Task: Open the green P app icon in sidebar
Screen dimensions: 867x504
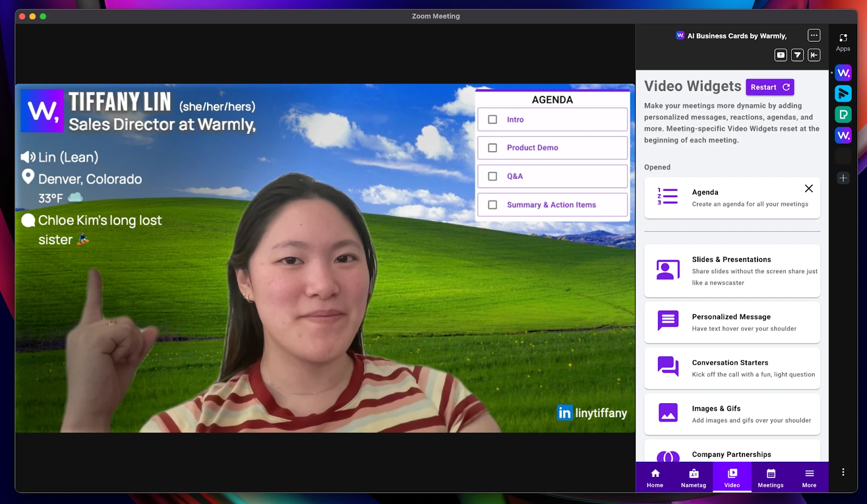Action: click(x=843, y=114)
